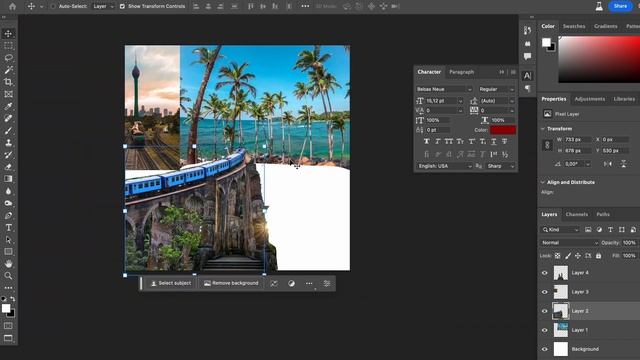640x360 pixels.
Task: Click the Share button
Action: 620,6
